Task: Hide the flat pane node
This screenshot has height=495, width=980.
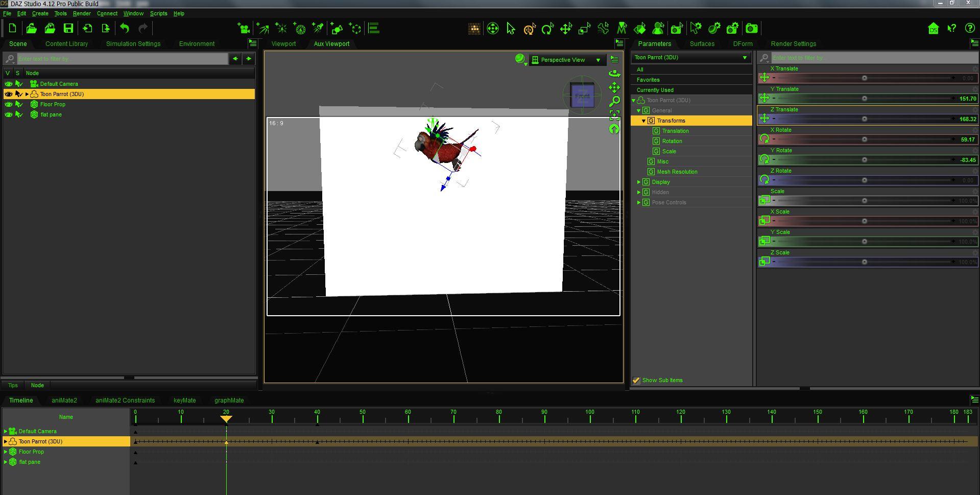Action: (x=8, y=114)
